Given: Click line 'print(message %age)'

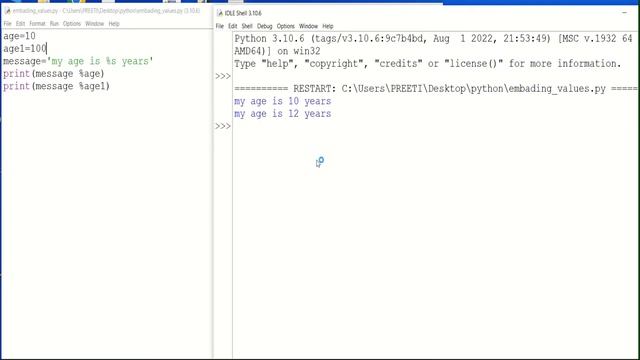Looking at the screenshot, I should click(x=53, y=74).
